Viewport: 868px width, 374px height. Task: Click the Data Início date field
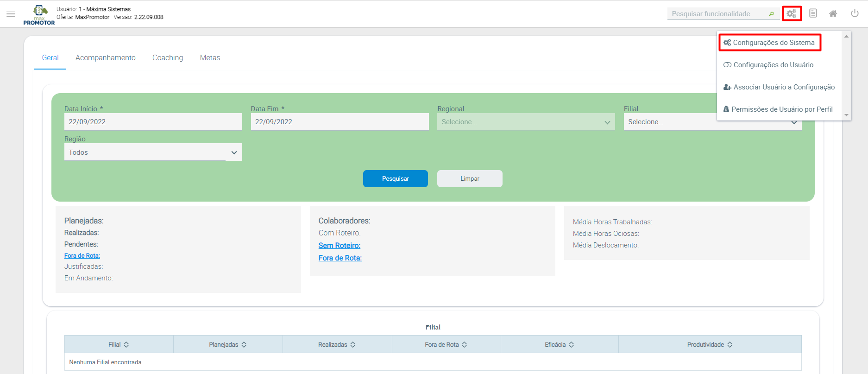tap(153, 122)
